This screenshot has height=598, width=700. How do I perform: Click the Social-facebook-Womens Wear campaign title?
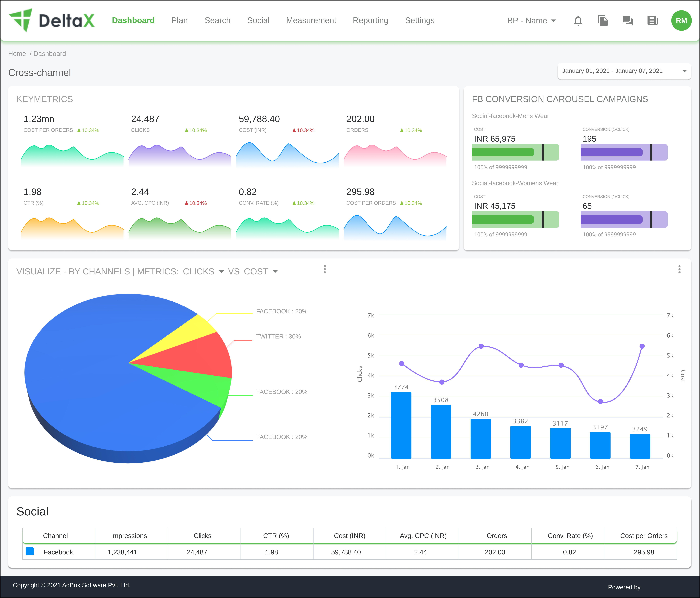pyautogui.click(x=515, y=183)
